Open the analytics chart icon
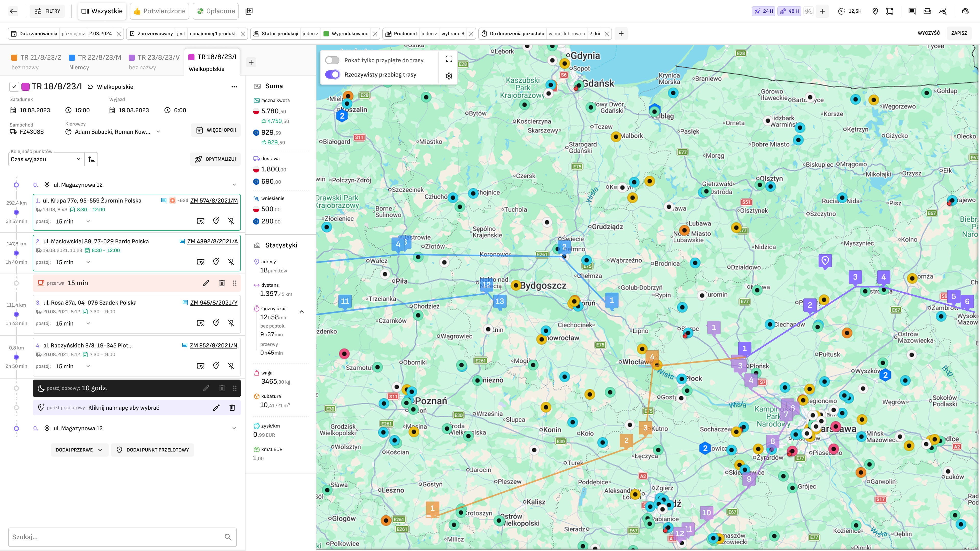This screenshot has height=551, width=980. [x=943, y=11]
